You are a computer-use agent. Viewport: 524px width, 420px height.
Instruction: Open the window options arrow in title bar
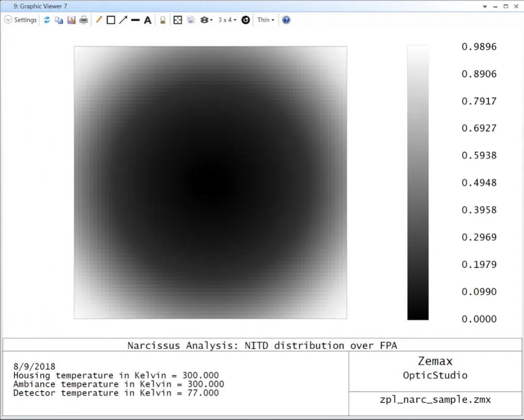point(485,6)
